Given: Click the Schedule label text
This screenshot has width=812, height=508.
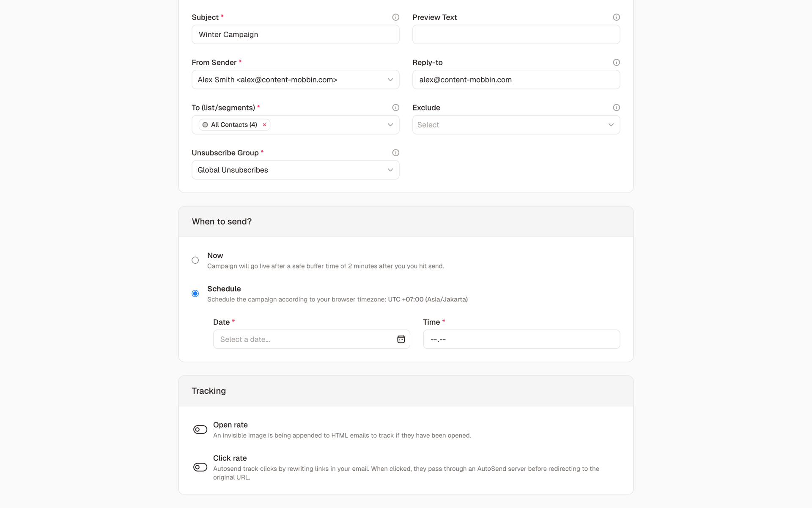Looking at the screenshot, I should 224,289.
